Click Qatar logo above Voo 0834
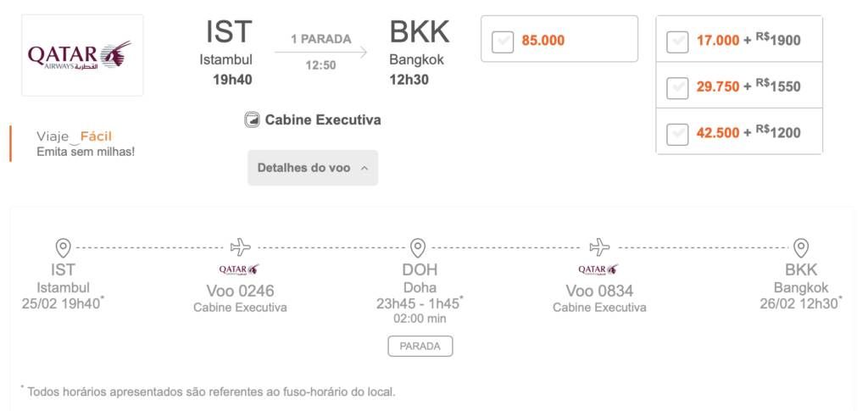The image size is (868, 411). click(x=598, y=269)
